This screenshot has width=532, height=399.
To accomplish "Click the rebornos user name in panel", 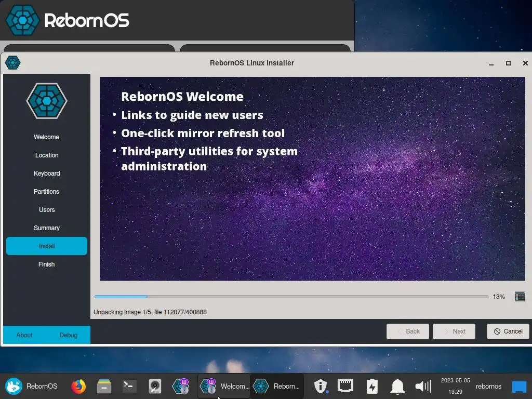I will 488,386.
